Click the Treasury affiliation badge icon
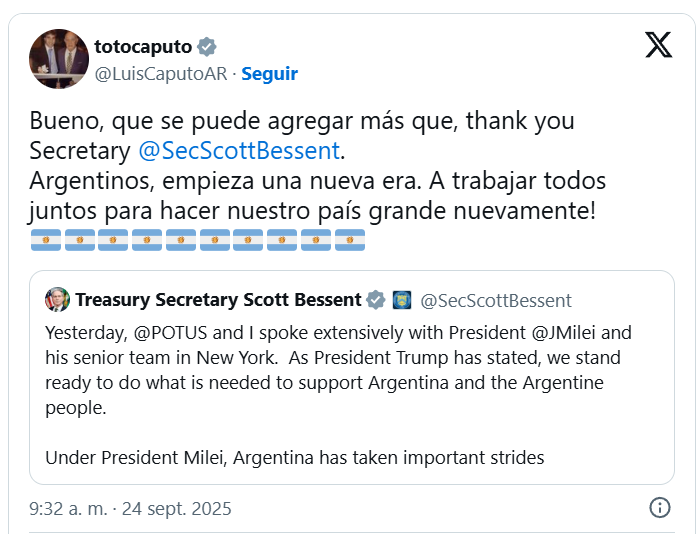Image resolution: width=697 pixels, height=534 pixels. coord(402,300)
